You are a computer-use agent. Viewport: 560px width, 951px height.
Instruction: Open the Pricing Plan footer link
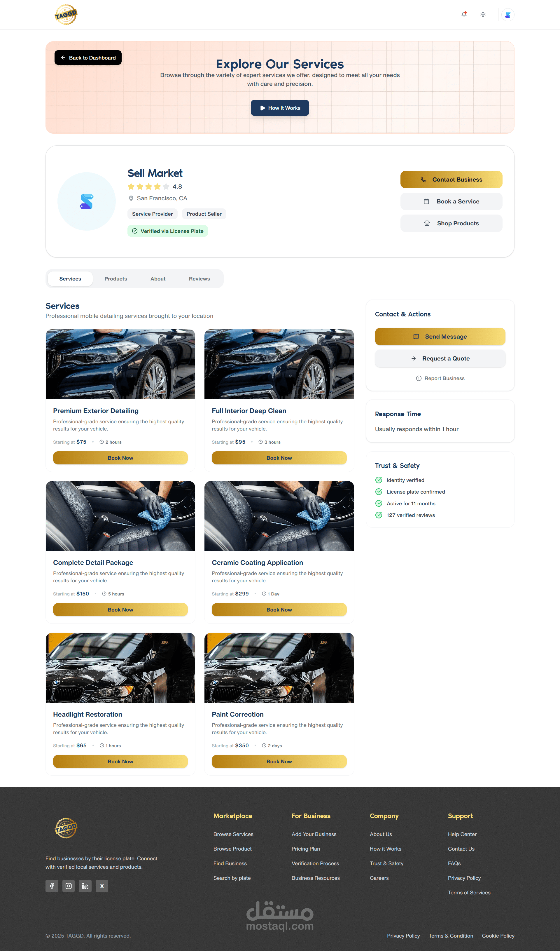pos(305,849)
